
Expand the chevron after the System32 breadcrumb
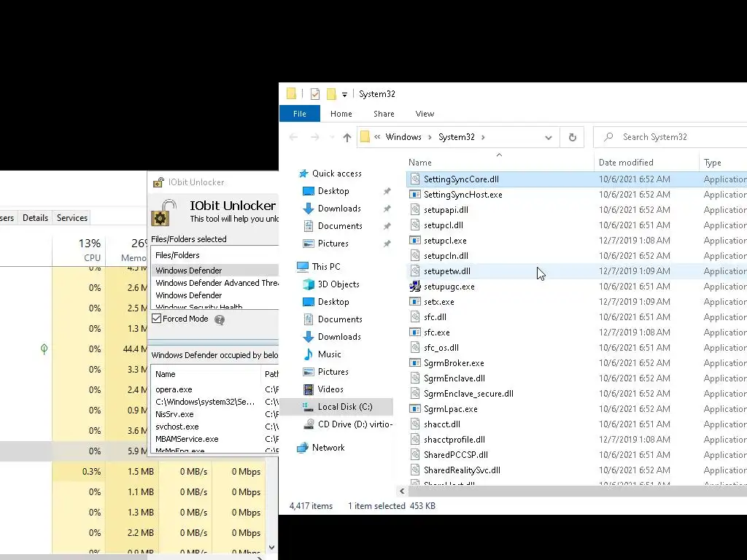click(x=483, y=137)
